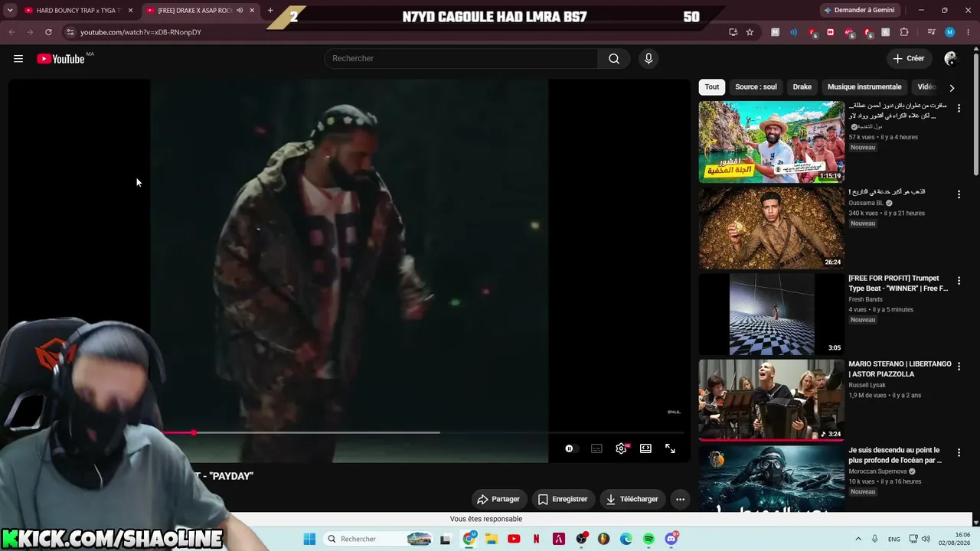This screenshot has width=980, height=551.
Task: Open Chrome from the taskbar
Action: [469, 539]
